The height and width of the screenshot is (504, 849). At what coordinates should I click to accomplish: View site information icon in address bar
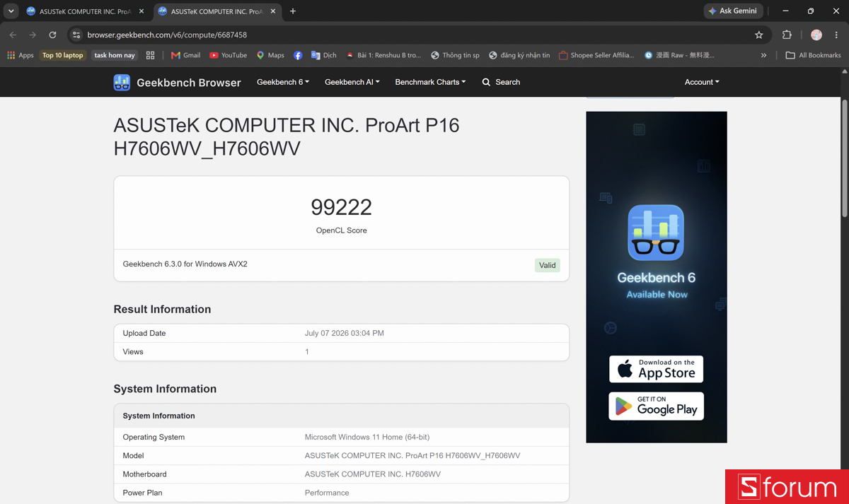[76, 35]
